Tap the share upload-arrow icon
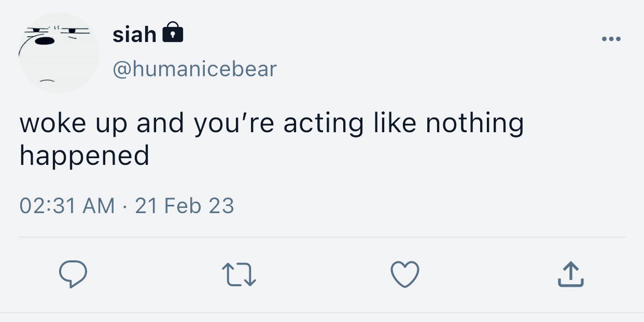This screenshot has height=322, width=644. click(570, 274)
